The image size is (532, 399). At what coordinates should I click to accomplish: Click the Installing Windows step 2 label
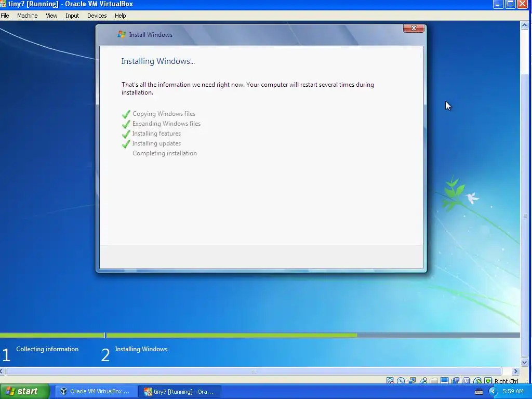(141, 349)
